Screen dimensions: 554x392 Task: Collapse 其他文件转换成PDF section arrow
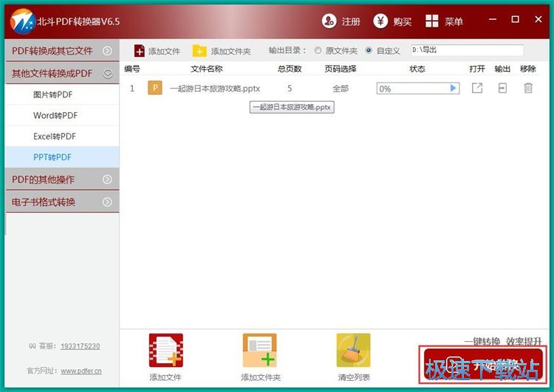tap(107, 74)
